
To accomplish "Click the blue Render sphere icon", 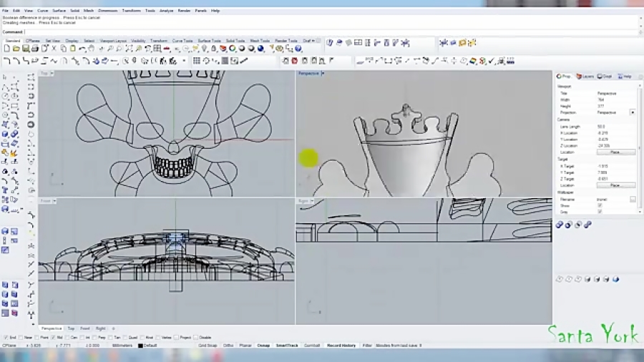I will click(x=260, y=49).
